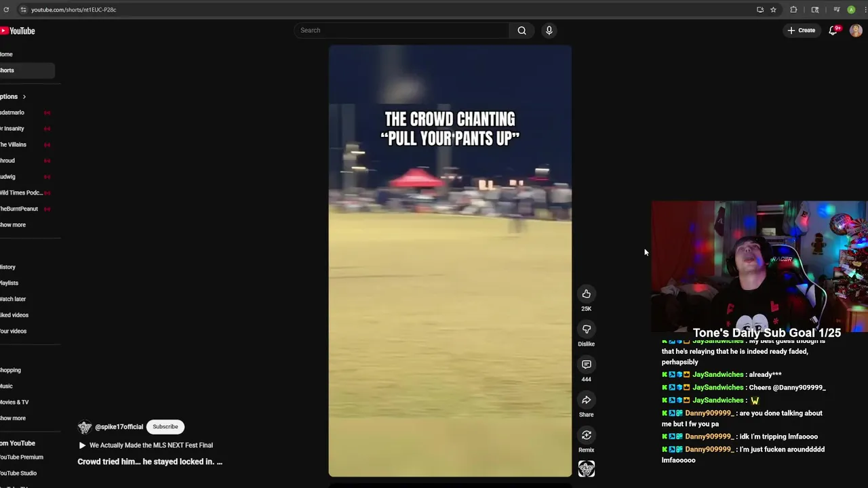Click the live indicator next to Ludwig
This screenshot has height=488, width=868.
pyautogui.click(x=47, y=177)
